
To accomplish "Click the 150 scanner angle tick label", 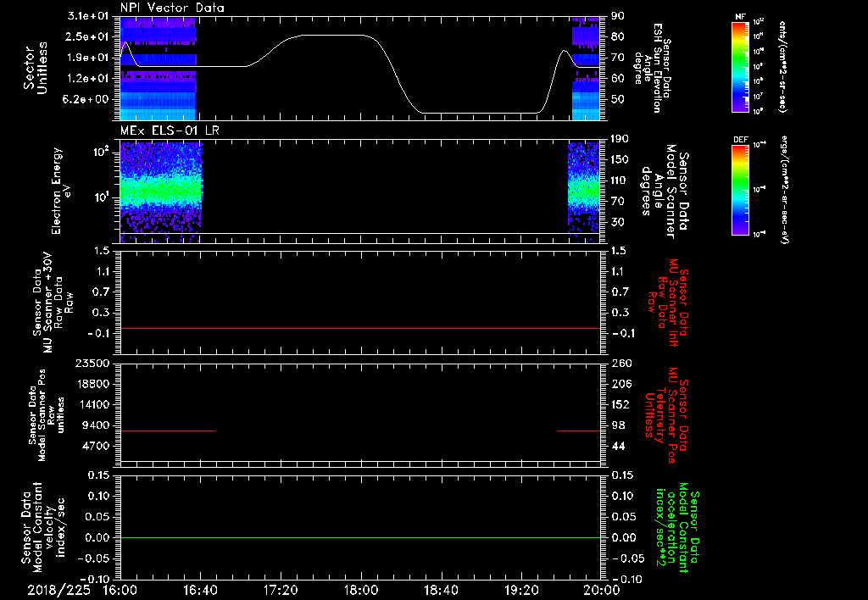I will coord(620,159).
